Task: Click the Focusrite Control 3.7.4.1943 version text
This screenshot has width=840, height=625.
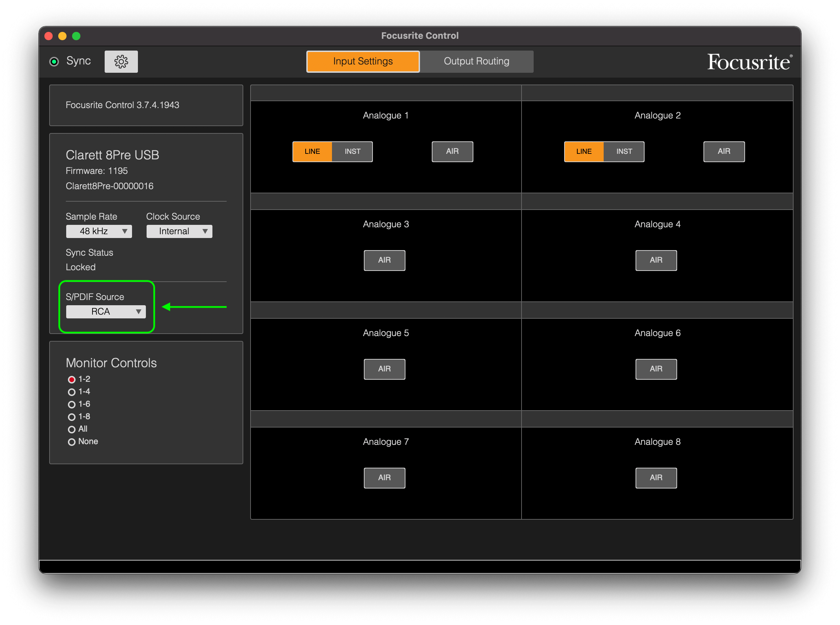Action: [x=122, y=105]
